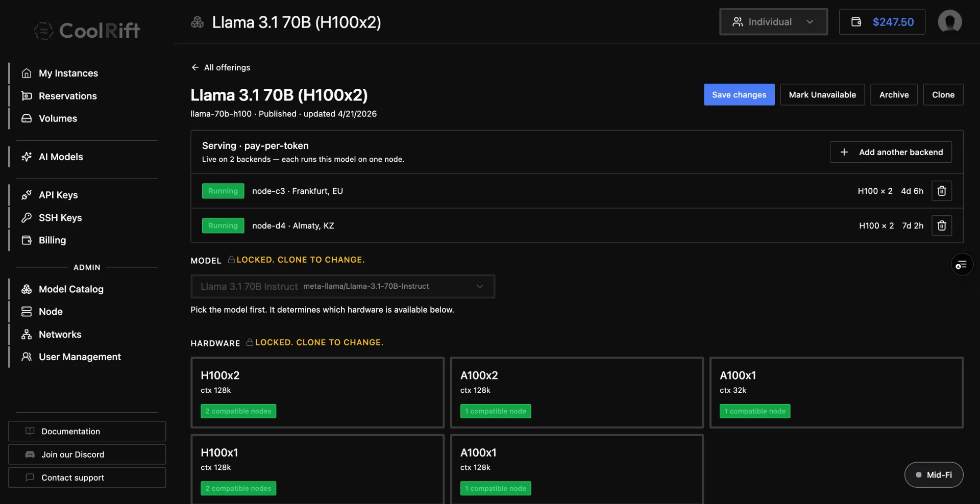The image size is (980, 504).
Task: Click the SSH Keys key icon
Action: coord(27,218)
